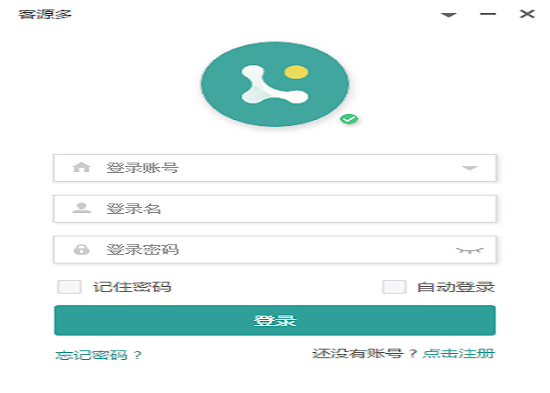Click the green 登录 button
Image resolution: width=550 pixels, height=393 pixels.
[x=275, y=320]
